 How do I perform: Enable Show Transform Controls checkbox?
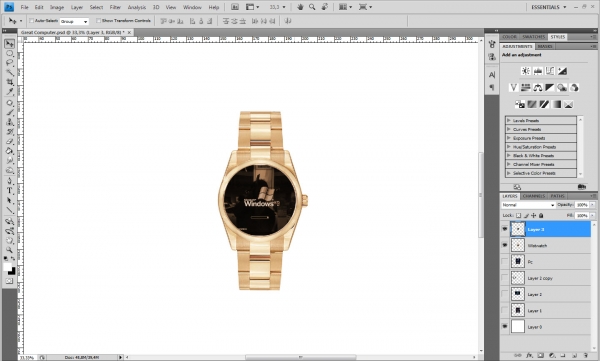point(98,21)
